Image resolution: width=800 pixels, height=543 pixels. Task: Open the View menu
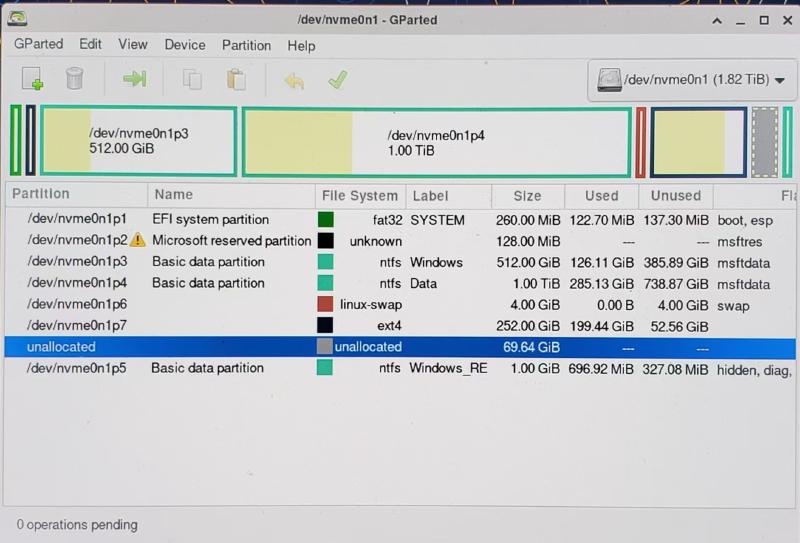[133, 44]
